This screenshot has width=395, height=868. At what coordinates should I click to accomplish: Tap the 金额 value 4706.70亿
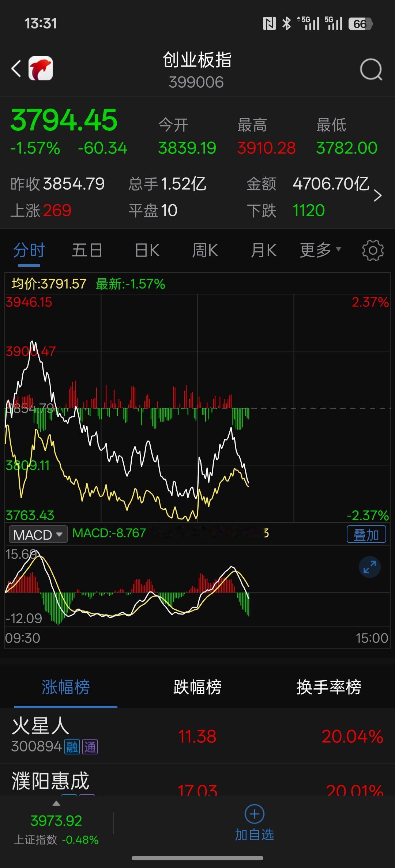[331, 184]
